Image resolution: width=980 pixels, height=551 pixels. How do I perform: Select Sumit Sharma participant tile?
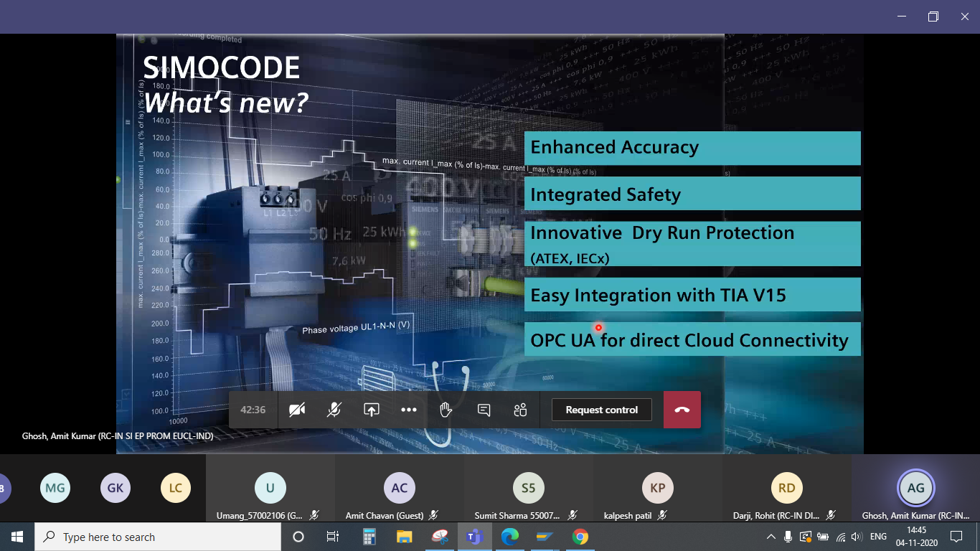click(529, 488)
